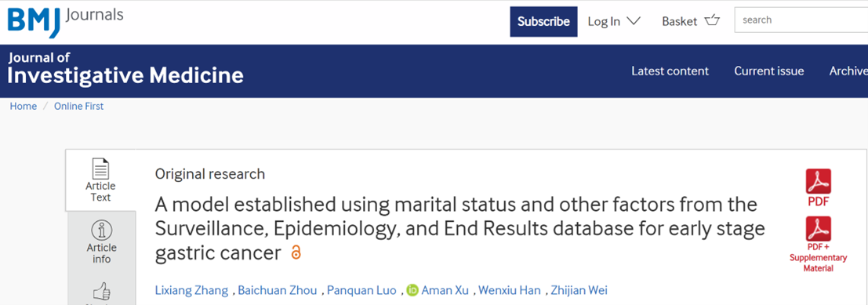Go to Journal of Investigative Medicine homepage title
The width and height of the screenshot is (868, 305).
click(x=125, y=69)
